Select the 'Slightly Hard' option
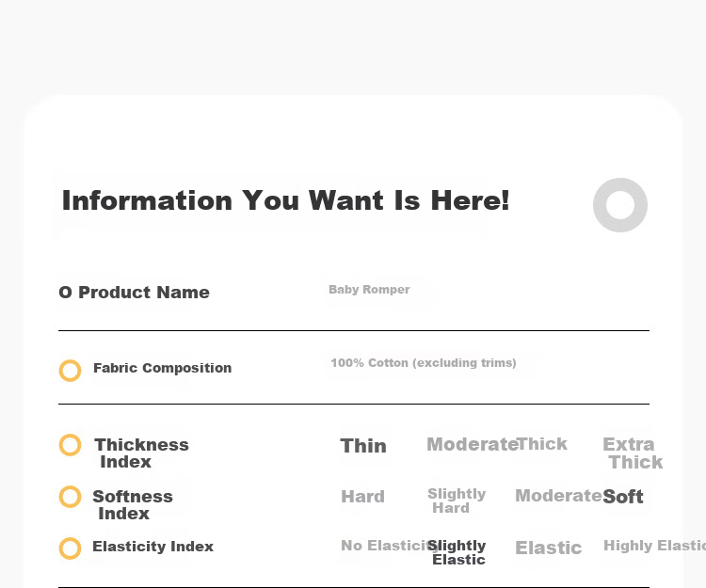 point(457,501)
